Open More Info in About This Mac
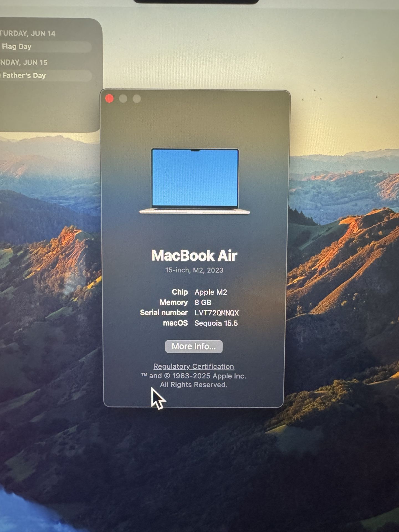 194,346
